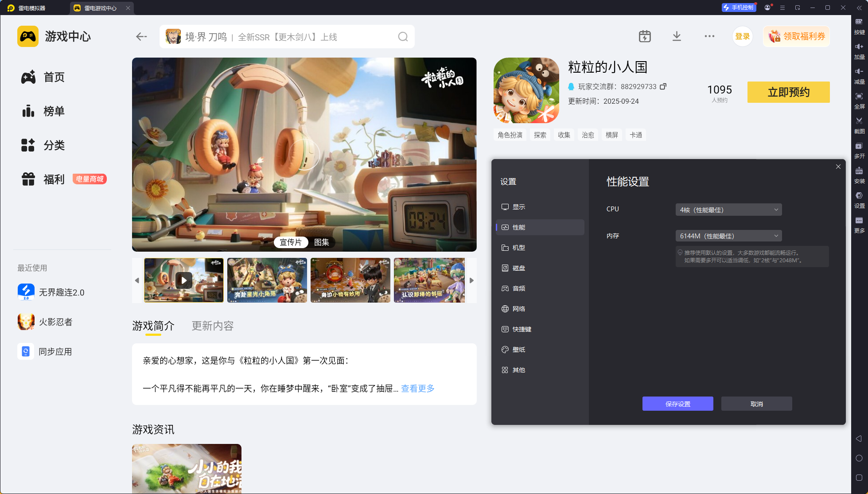Screen dimensions: 868x494
Task: Open the multi-instance 多开 sidebar icon
Action: (859, 146)
